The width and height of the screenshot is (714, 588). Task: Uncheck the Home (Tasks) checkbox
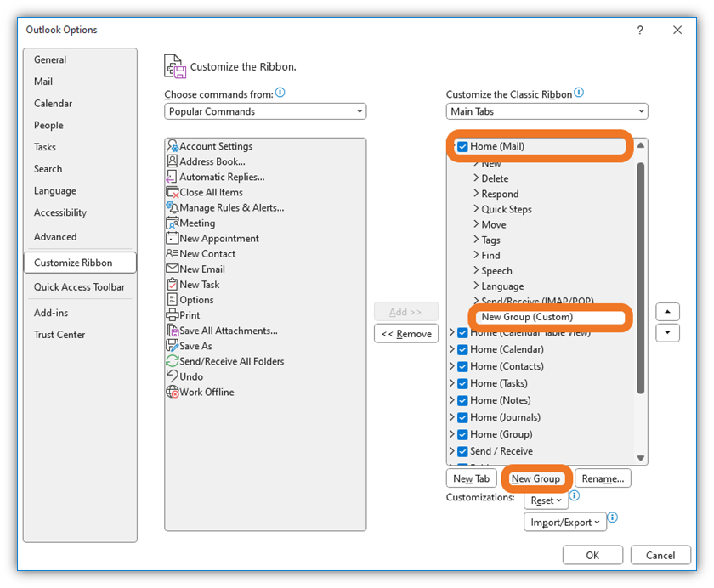point(462,384)
